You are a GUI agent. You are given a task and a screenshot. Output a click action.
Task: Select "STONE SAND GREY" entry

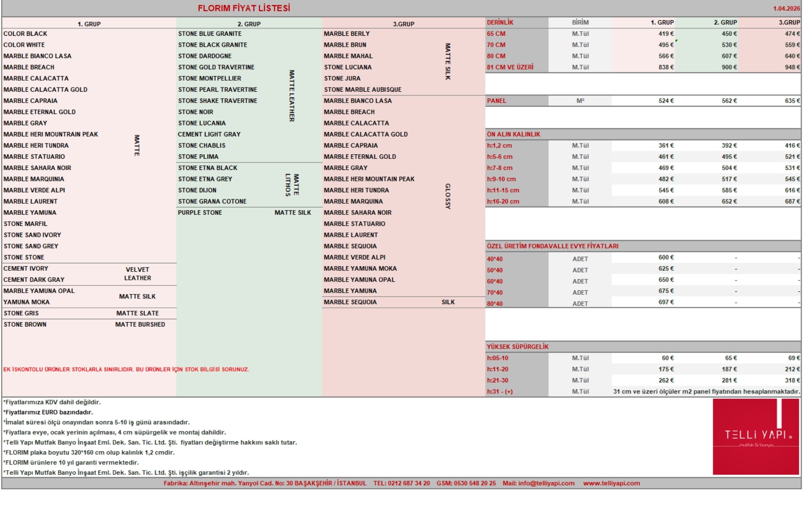[x=31, y=246]
